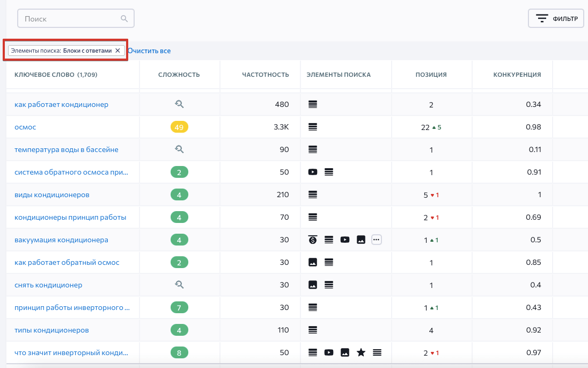Click image icon in как работает обратный осмос row
588x368 pixels.
pyautogui.click(x=313, y=262)
